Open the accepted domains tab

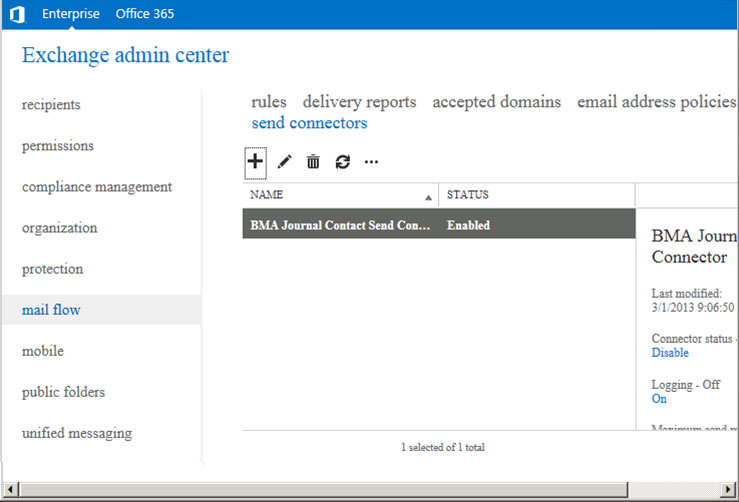497,102
